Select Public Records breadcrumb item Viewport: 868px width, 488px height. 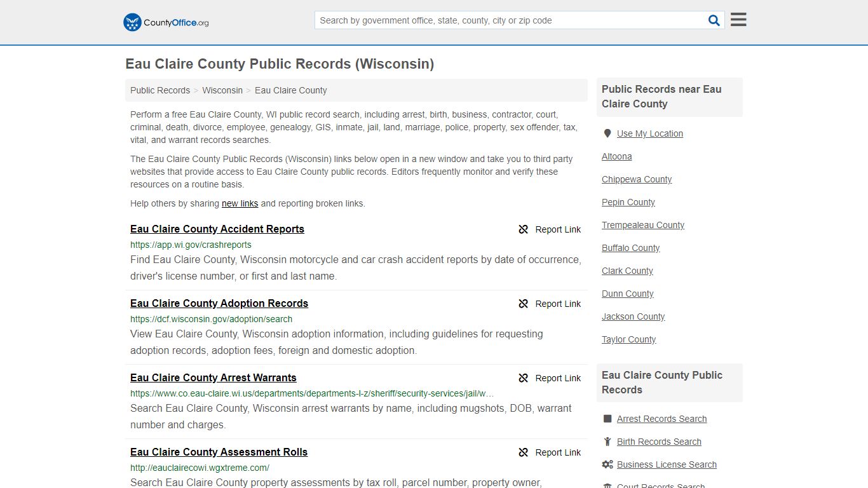[x=159, y=90]
